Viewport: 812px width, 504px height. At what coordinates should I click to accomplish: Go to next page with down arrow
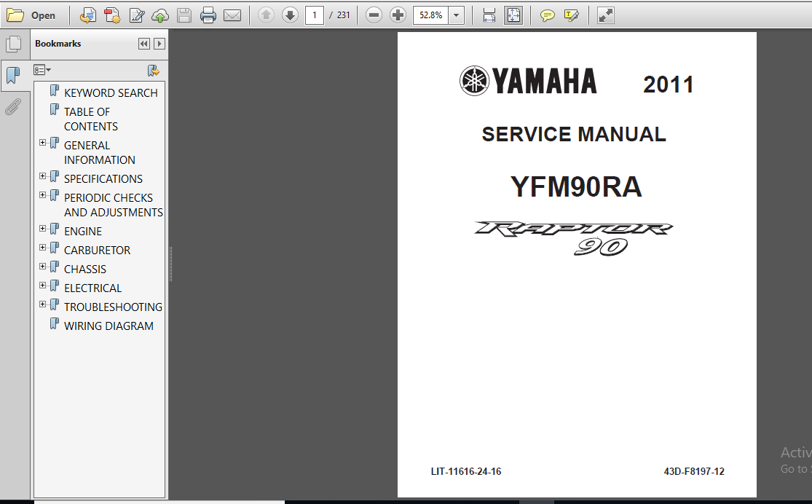tap(290, 15)
